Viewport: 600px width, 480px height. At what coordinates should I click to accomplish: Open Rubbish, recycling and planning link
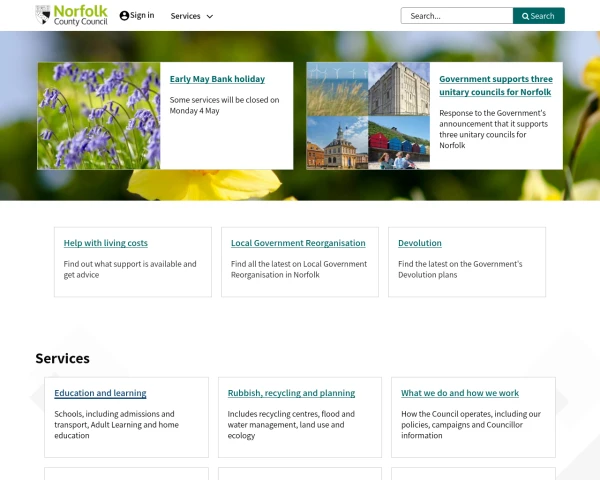click(291, 393)
